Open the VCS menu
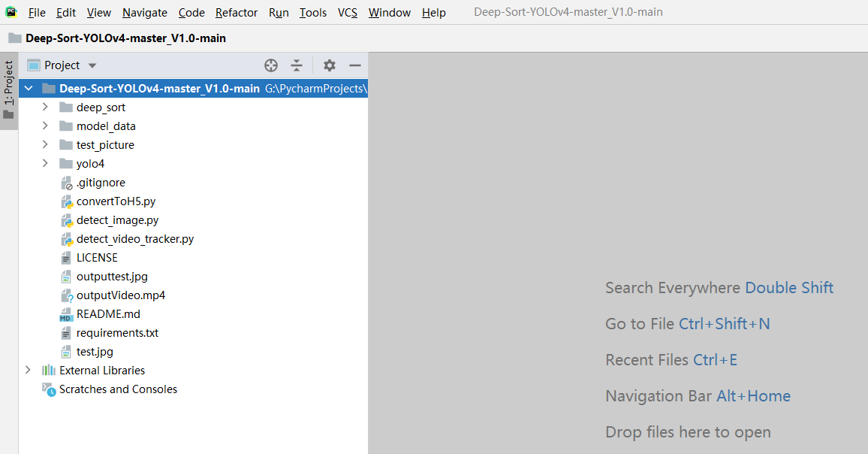Screen dimensions: 868x454 pyautogui.click(x=348, y=12)
